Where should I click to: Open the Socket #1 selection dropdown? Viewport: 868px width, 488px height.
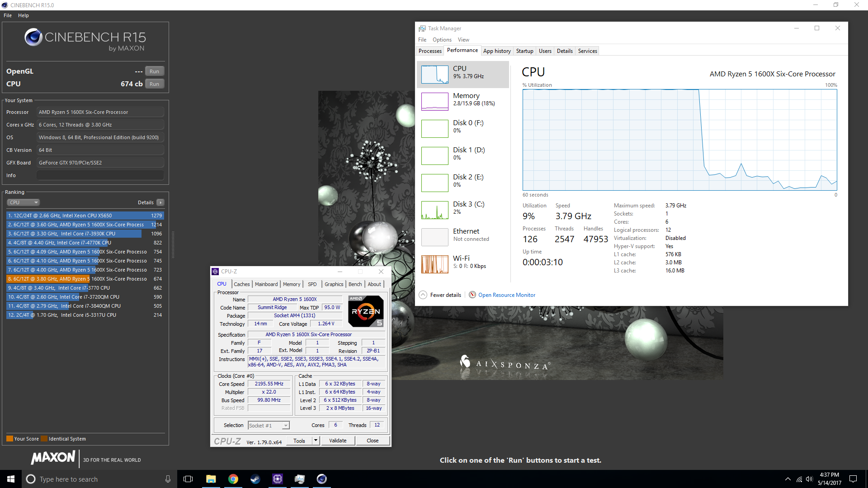286,426
